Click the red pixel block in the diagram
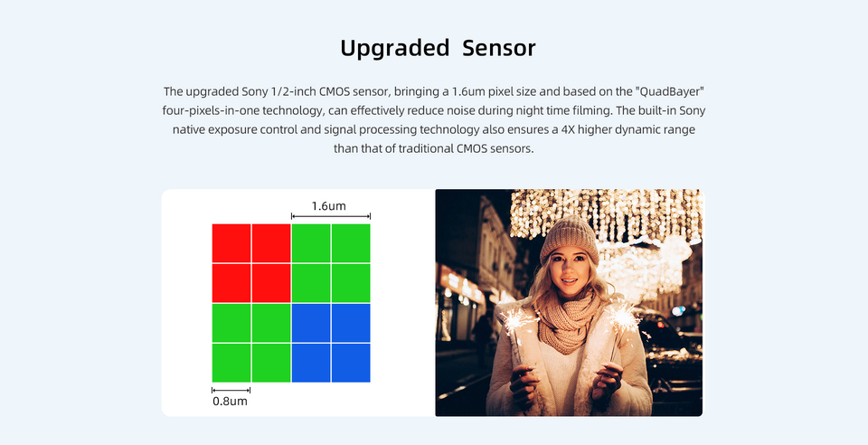This screenshot has width=868, height=445. (x=251, y=263)
